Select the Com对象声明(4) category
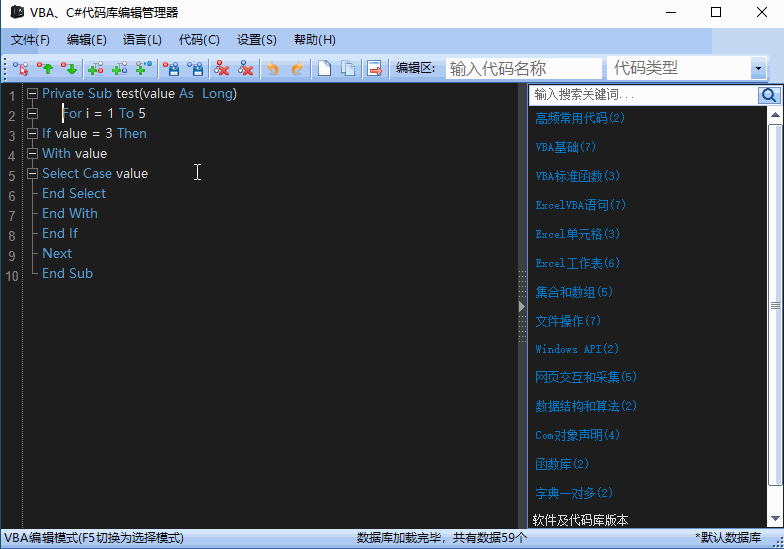 click(x=578, y=435)
